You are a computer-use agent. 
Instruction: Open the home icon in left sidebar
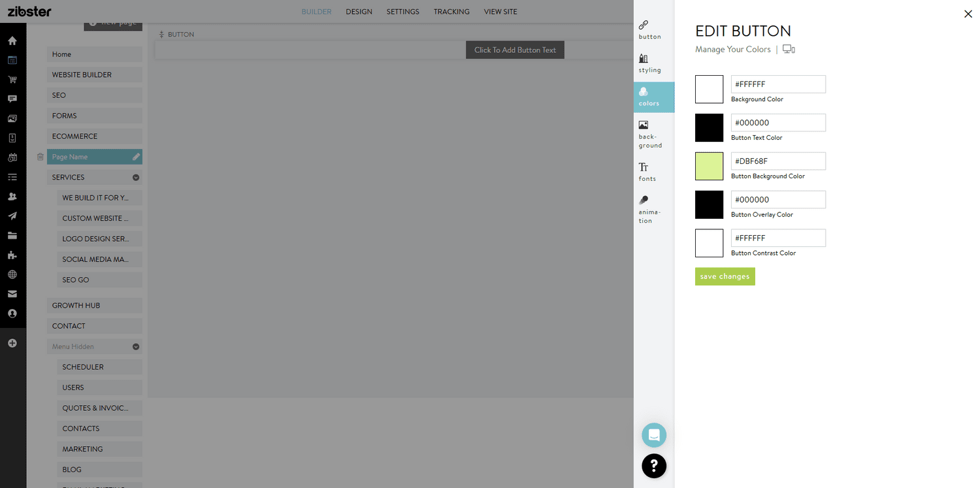coord(12,41)
